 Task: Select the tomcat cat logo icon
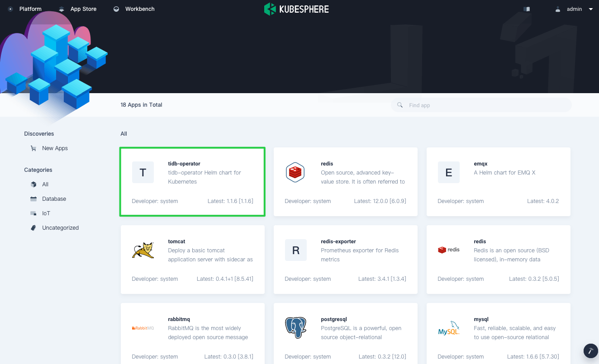tap(143, 250)
